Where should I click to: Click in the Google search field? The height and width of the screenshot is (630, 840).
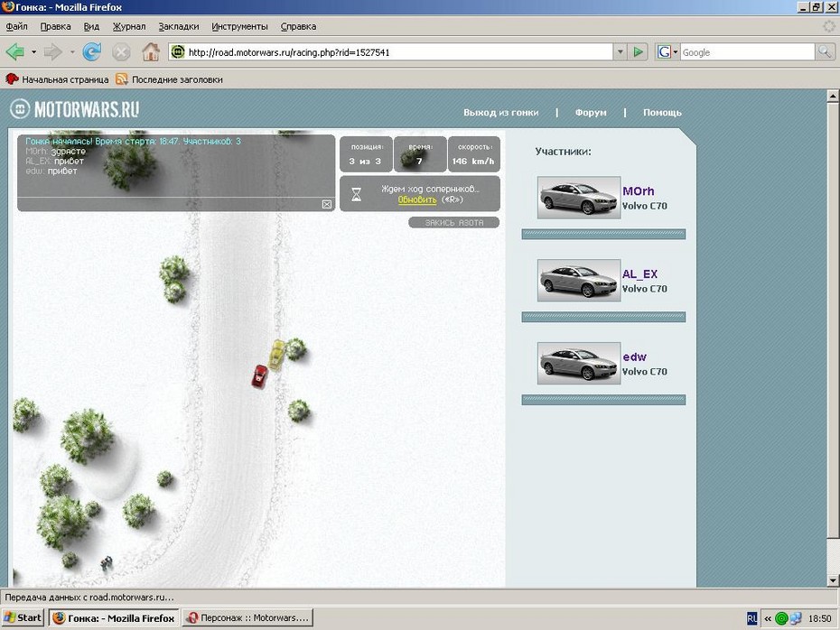[747, 52]
